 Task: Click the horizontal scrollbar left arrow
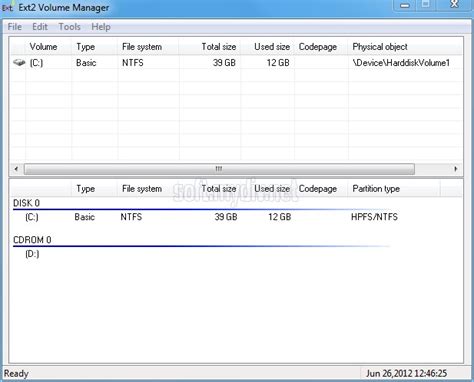[16, 169]
